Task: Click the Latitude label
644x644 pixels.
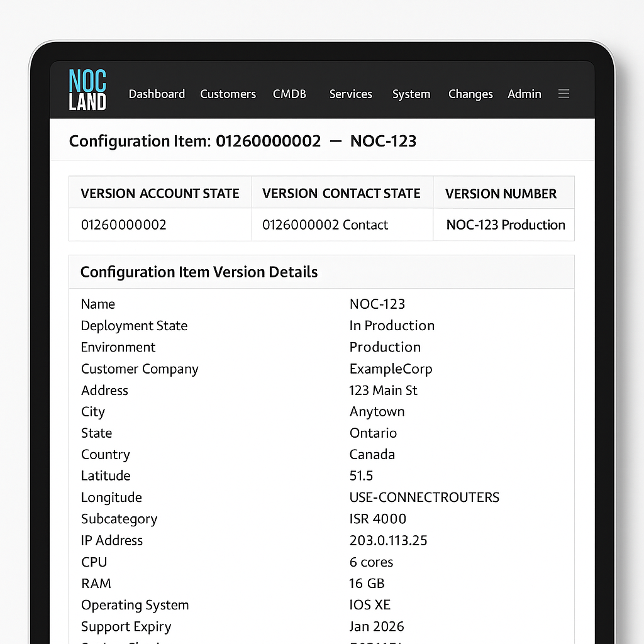Action: (x=106, y=475)
